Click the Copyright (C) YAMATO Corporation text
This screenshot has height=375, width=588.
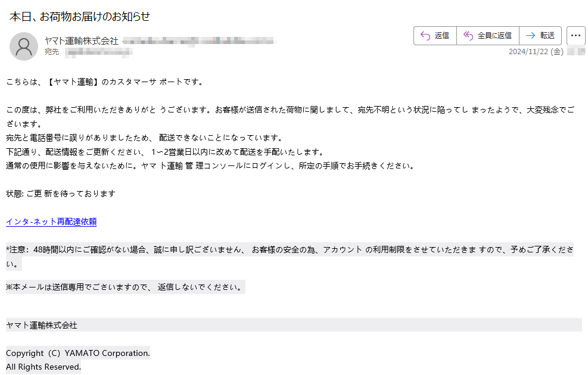[x=78, y=353]
